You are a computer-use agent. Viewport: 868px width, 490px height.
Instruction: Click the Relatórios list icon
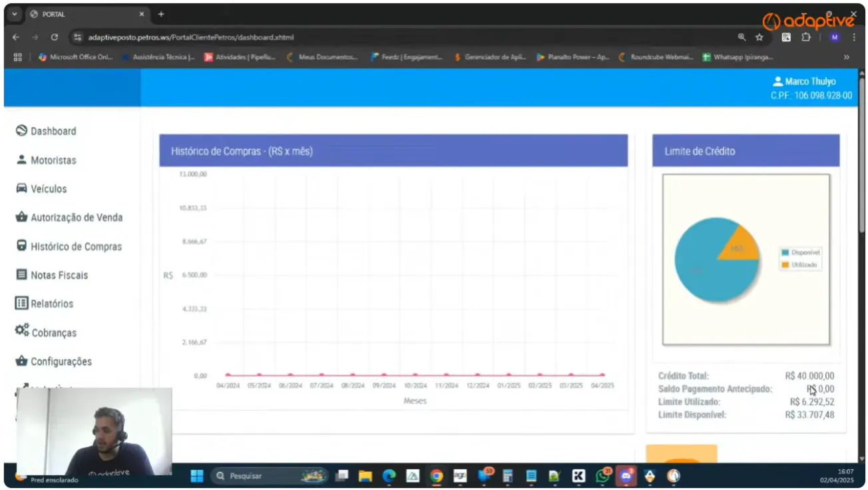[x=21, y=303]
